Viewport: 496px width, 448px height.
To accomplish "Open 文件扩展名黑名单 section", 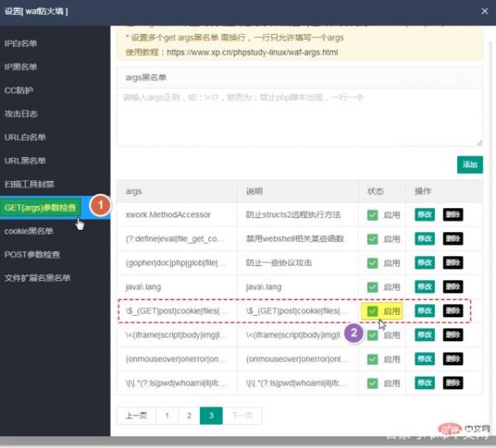I will [37, 278].
